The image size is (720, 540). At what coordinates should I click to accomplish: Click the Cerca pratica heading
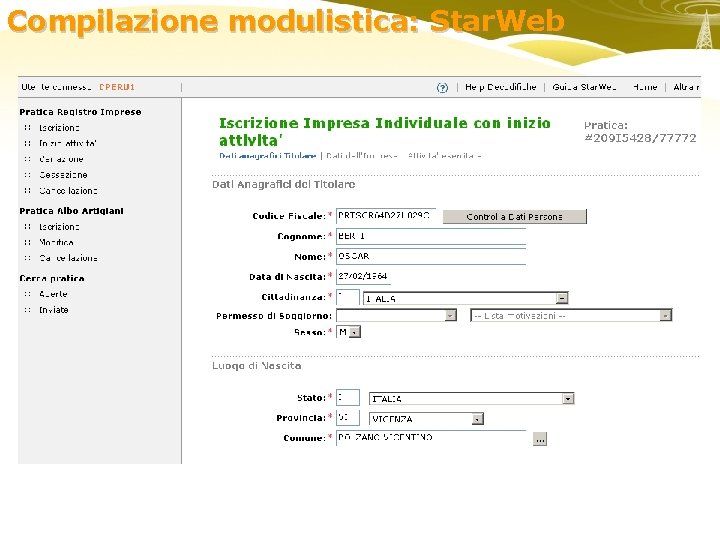(52, 278)
